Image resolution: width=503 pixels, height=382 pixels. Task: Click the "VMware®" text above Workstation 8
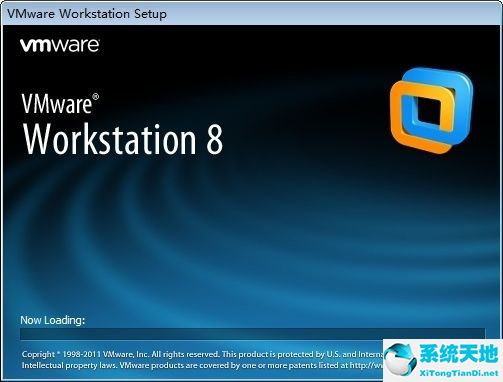pos(60,104)
